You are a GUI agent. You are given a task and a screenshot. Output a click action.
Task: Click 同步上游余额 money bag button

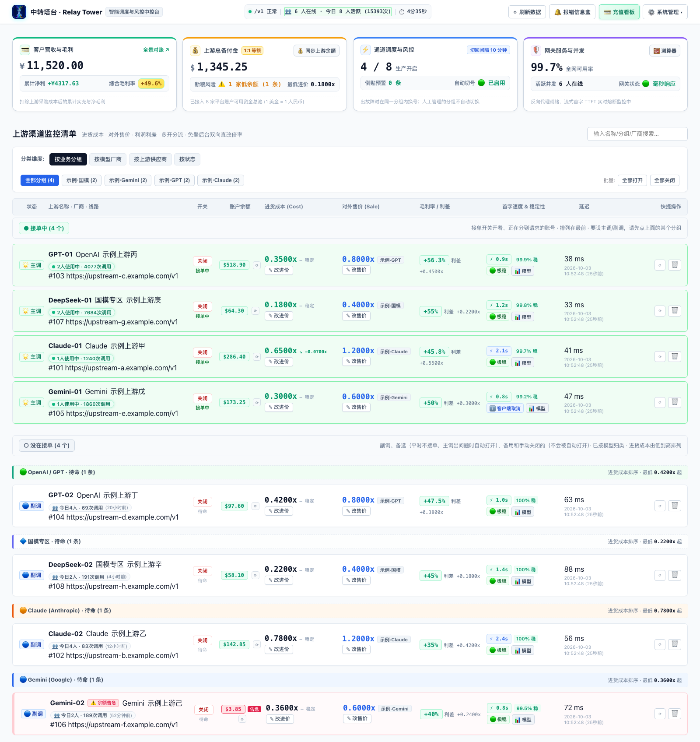[316, 51]
